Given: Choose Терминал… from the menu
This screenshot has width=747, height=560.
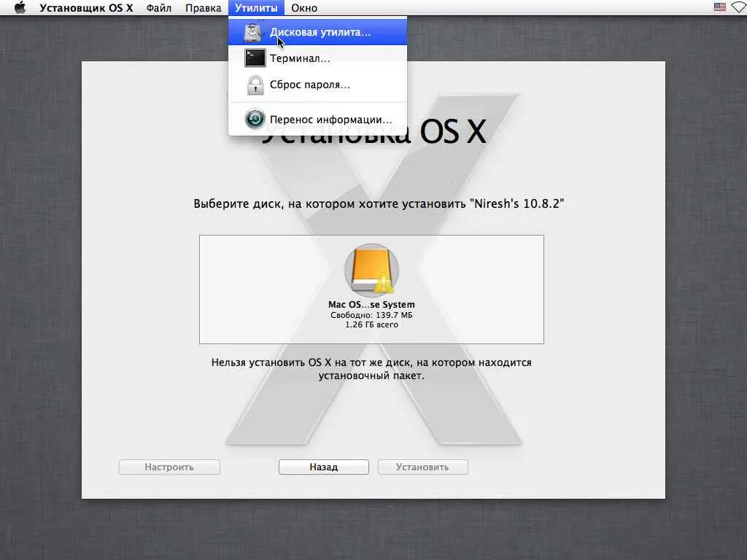Looking at the screenshot, I should pos(318,58).
